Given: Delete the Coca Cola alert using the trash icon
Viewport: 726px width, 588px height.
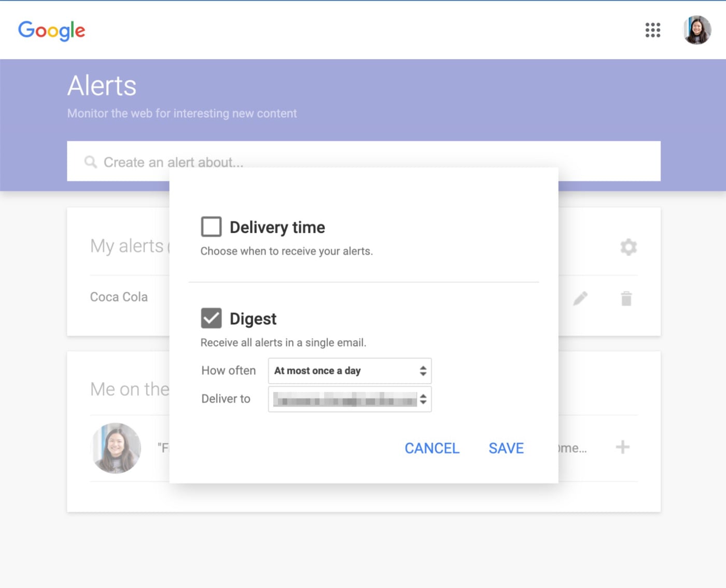Looking at the screenshot, I should tap(625, 298).
